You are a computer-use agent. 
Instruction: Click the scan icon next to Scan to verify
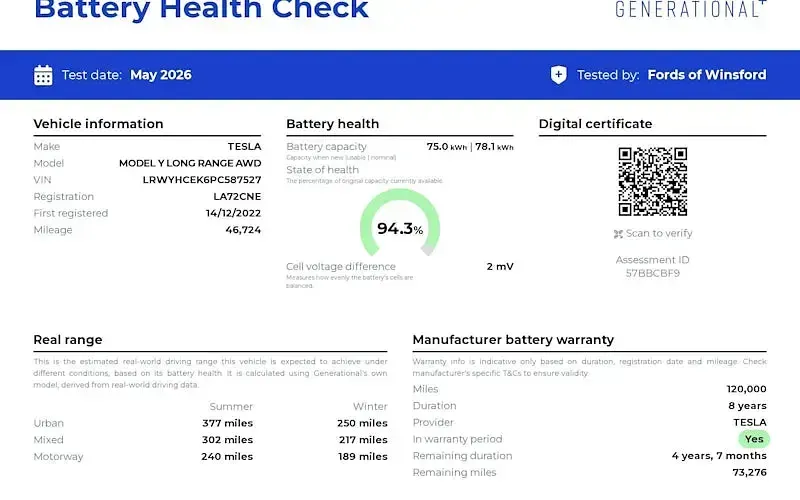pos(618,234)
